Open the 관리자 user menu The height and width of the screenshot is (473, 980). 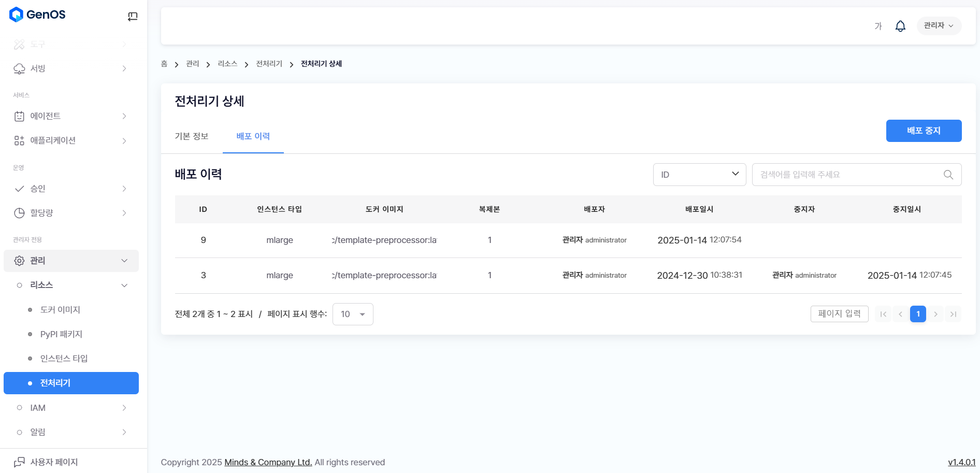939,25
